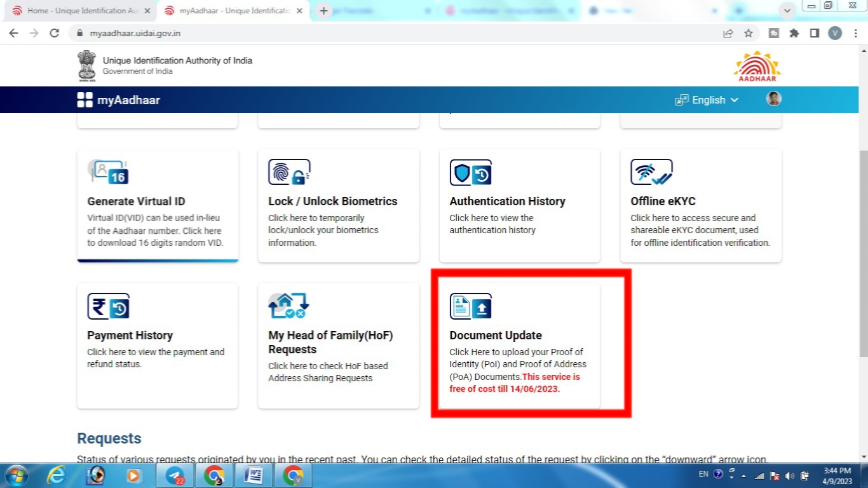
Task: Open the Chrome three-dot menu
Action: coord(855,33)
